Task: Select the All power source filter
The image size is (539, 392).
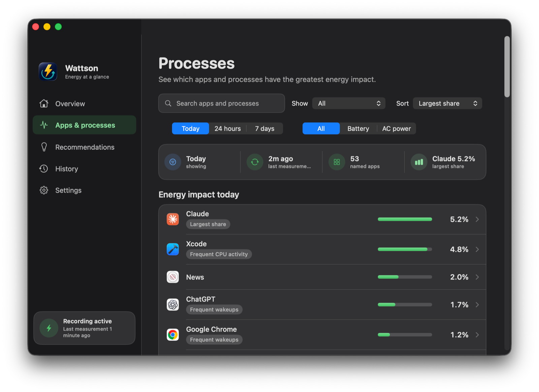Action: (x=321, y=128)
